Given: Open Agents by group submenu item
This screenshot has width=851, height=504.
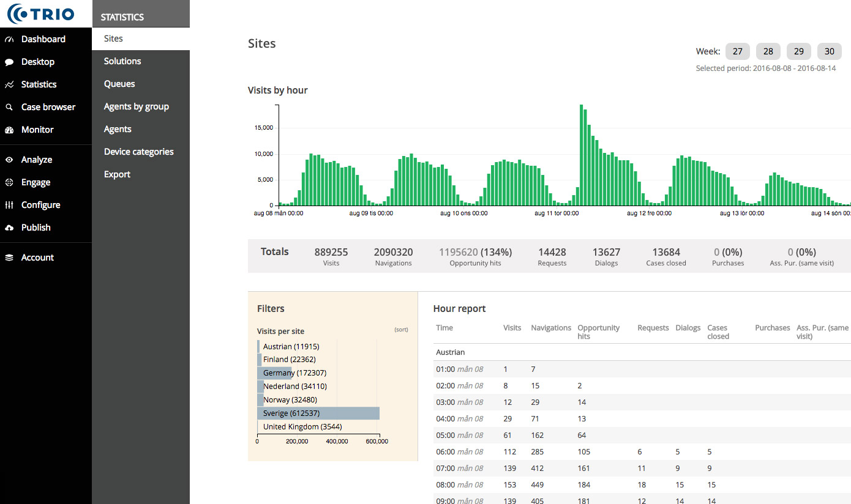Looking at the screenshot, I should (136, 106).
